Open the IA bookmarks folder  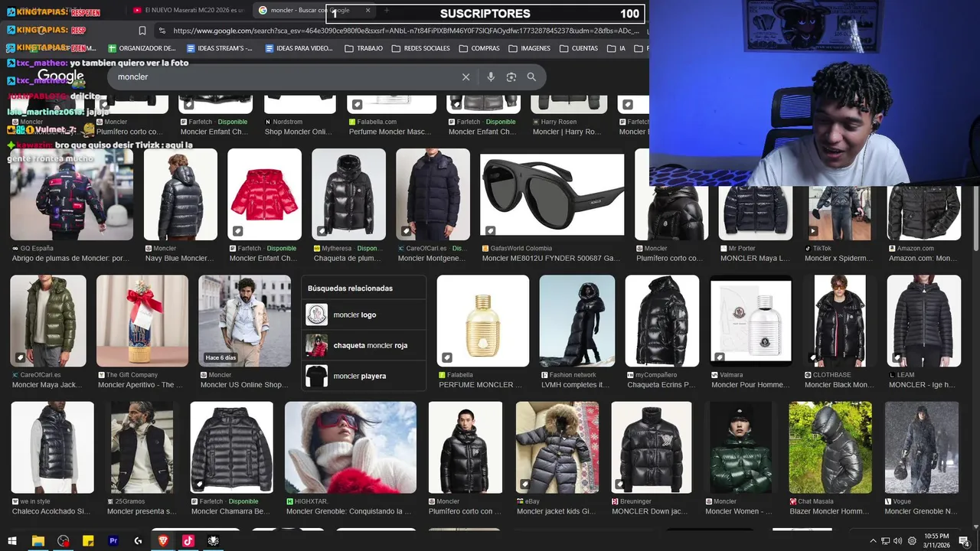pyautogui.click(x=616, y=48)
